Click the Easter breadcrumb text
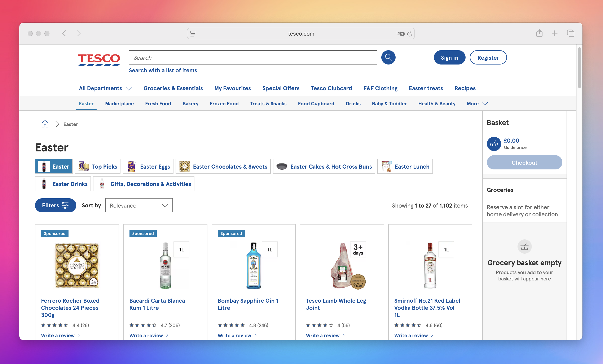 70,124
